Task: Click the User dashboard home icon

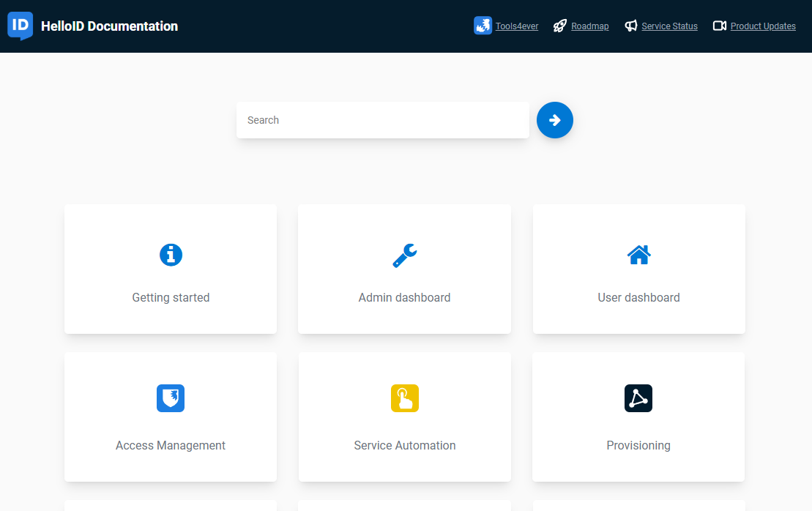Action: [x=639, y=255]
